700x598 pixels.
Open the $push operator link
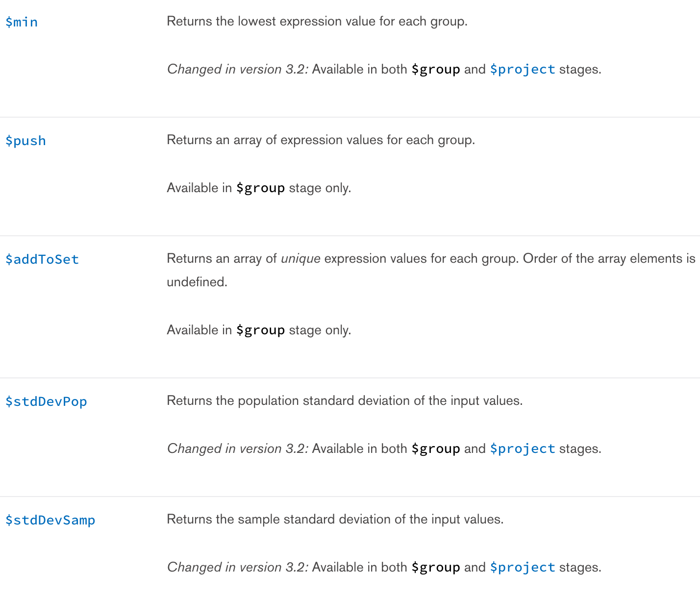point(25,141)
